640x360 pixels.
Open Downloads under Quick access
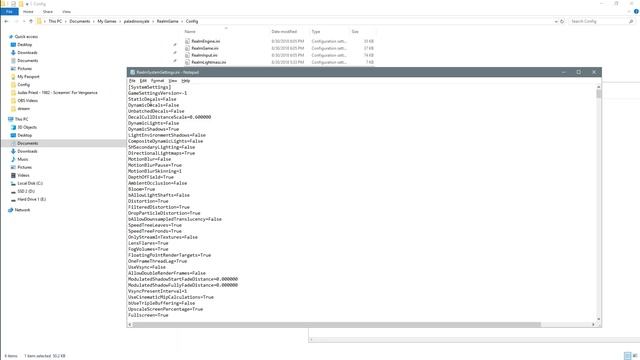pos(27,53)
